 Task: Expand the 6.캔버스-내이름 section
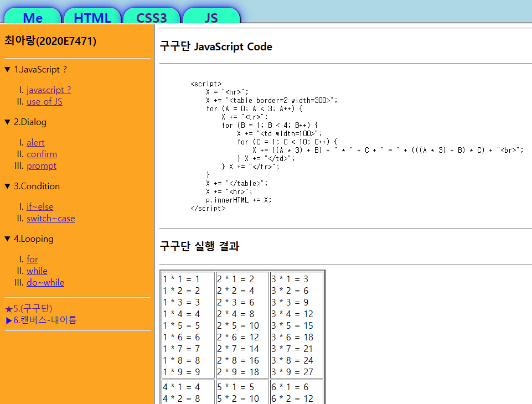click(41, 320)
